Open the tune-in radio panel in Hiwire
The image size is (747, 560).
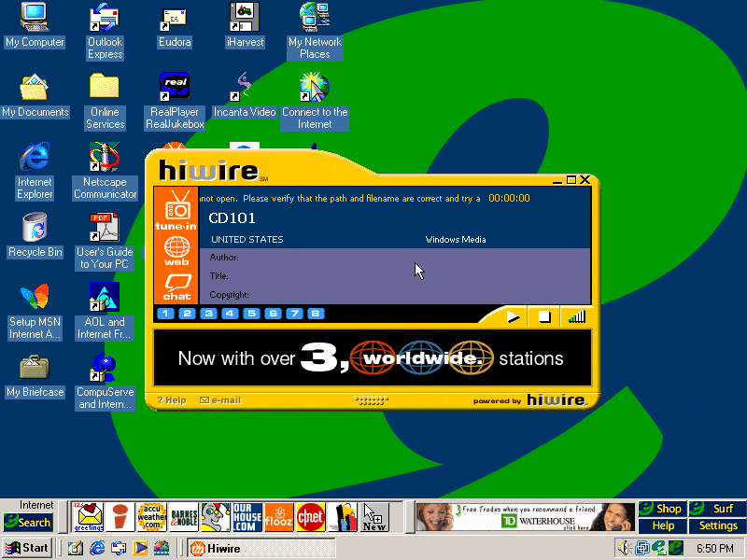(x=176, y=210)
